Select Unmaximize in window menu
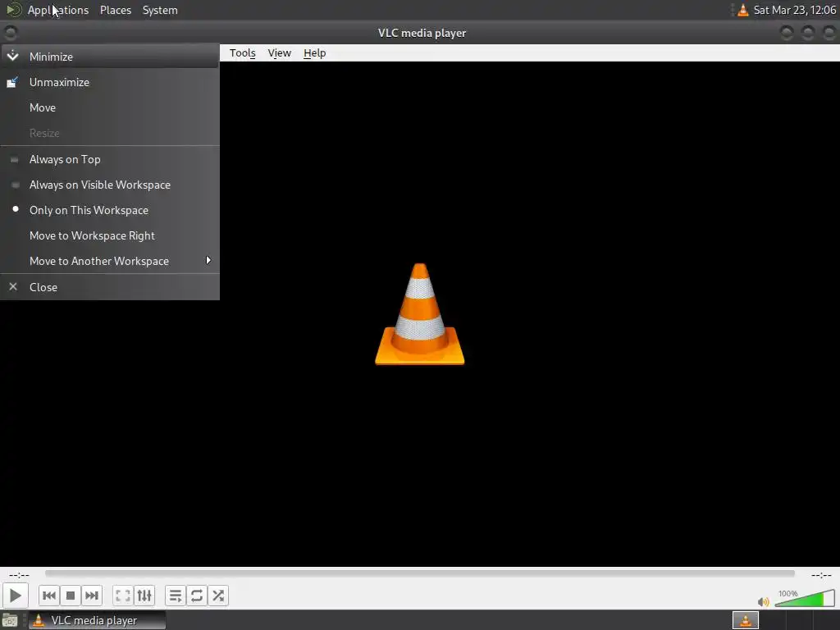840x630 pixels. (110, 82)
